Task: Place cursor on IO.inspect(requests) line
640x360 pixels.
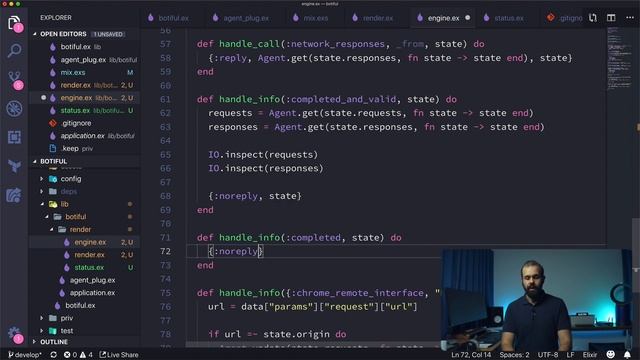Action: pyautogui.click(x=263, y=155)
